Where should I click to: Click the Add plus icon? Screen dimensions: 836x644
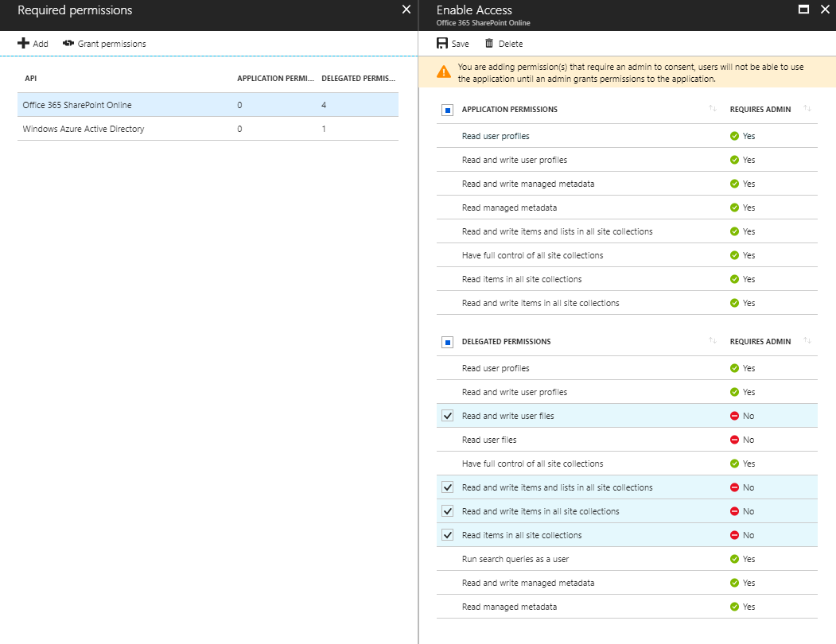pyautogui.click(x=23, y=44)
